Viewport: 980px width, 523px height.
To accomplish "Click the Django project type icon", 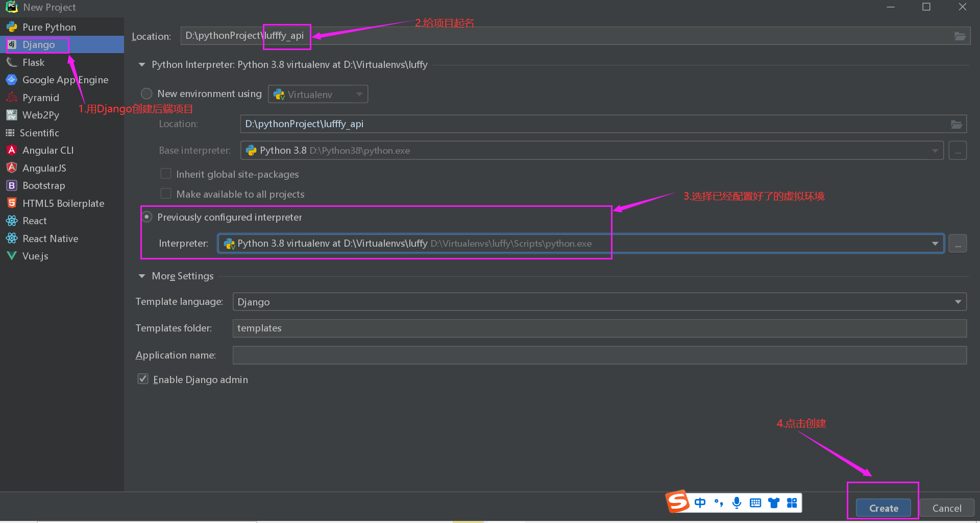I will (12, 44).
